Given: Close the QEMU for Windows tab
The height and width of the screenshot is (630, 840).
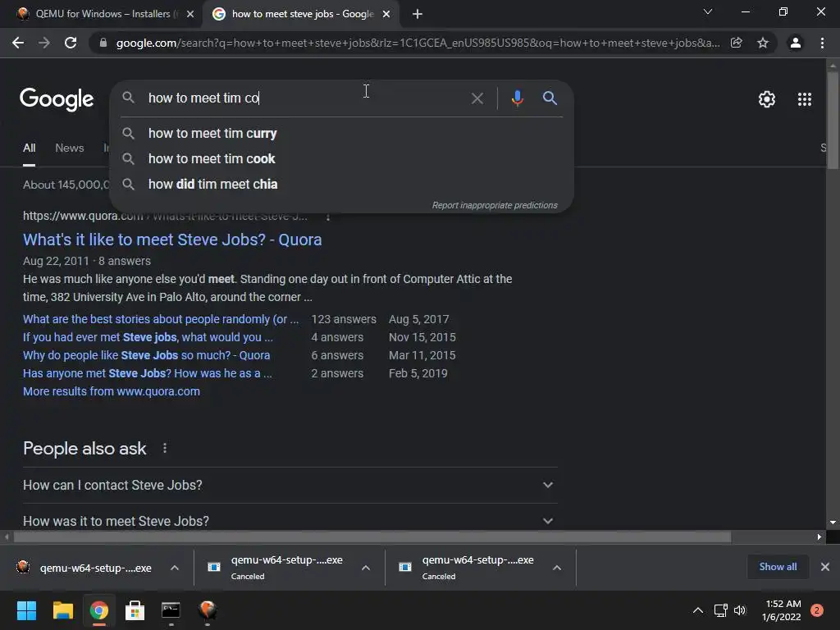Looking at the screenshot, I should (x=190, y=14).
